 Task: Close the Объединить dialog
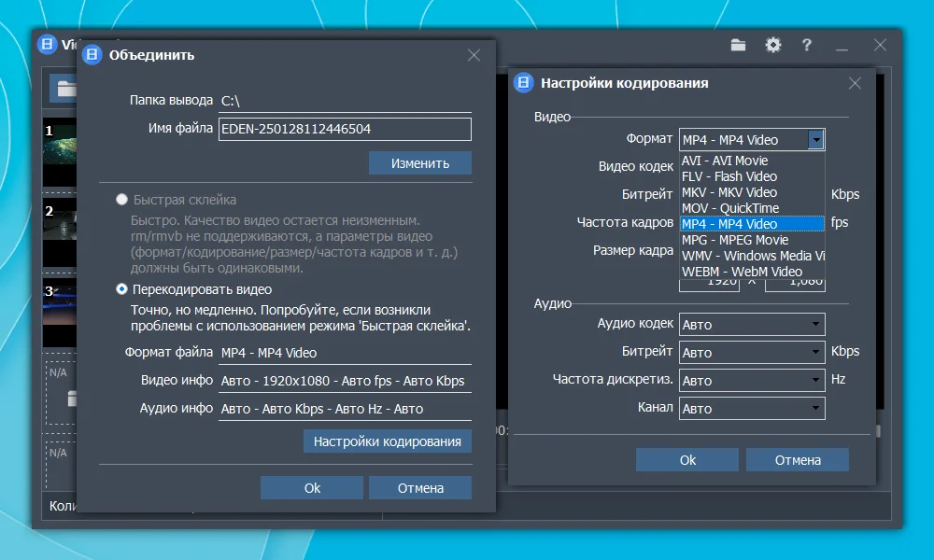[x=474, y=55]
